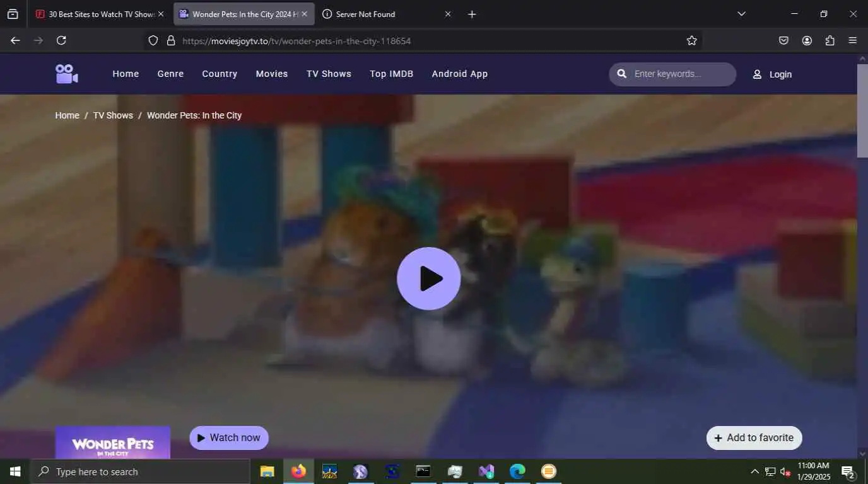Open Microsoft Edge from taskbar
This screenshot has height=484, width=868.
(517, 471)
